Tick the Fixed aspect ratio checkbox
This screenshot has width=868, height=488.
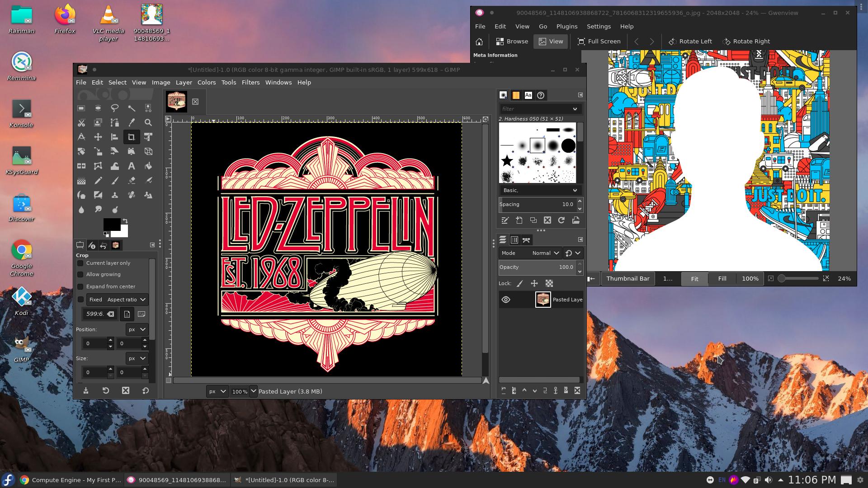[81, 300]
